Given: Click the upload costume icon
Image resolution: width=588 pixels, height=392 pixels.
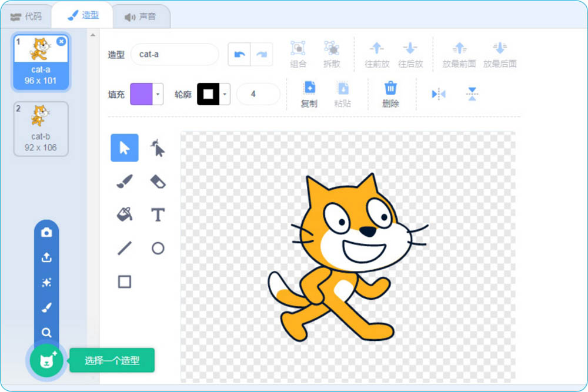Looking at the screenshot, I should click(46, 257).
